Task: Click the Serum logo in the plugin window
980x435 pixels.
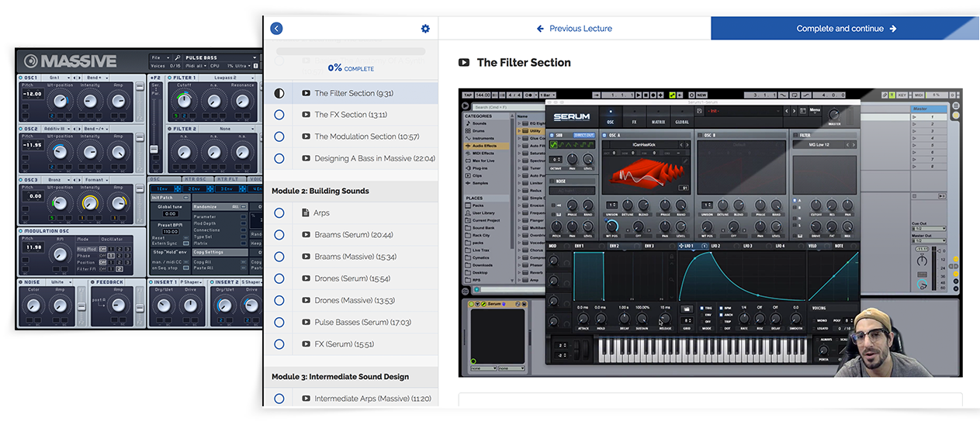Action: coord(572,117)
